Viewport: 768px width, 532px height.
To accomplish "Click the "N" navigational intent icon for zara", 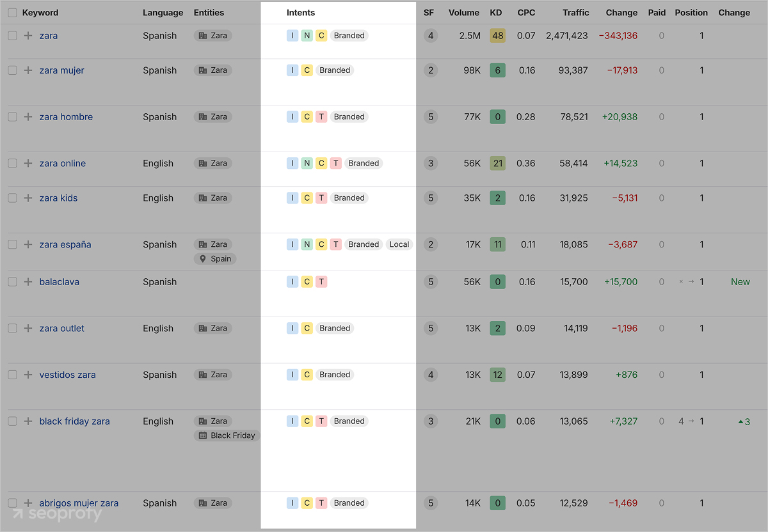I will [307, 36].
